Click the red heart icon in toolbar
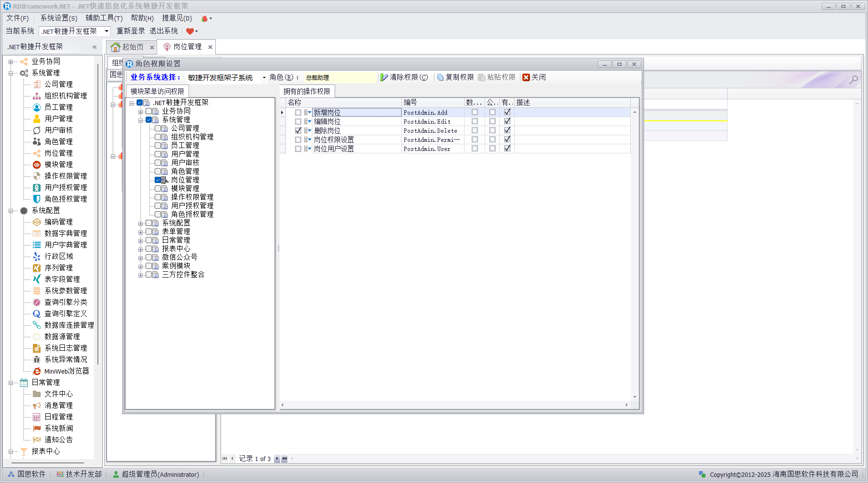The width and height of the screenshot is (868, 483). coord(190,32)
